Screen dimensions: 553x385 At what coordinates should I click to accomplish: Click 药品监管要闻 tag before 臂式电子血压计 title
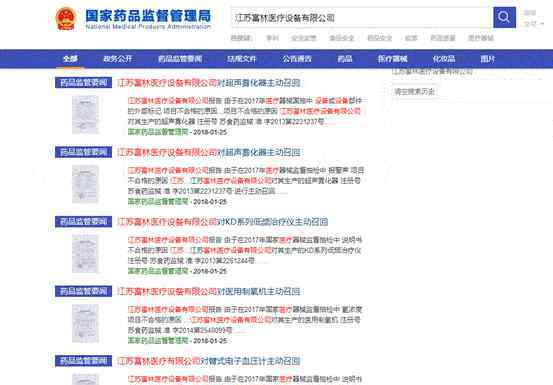point(84,361)
